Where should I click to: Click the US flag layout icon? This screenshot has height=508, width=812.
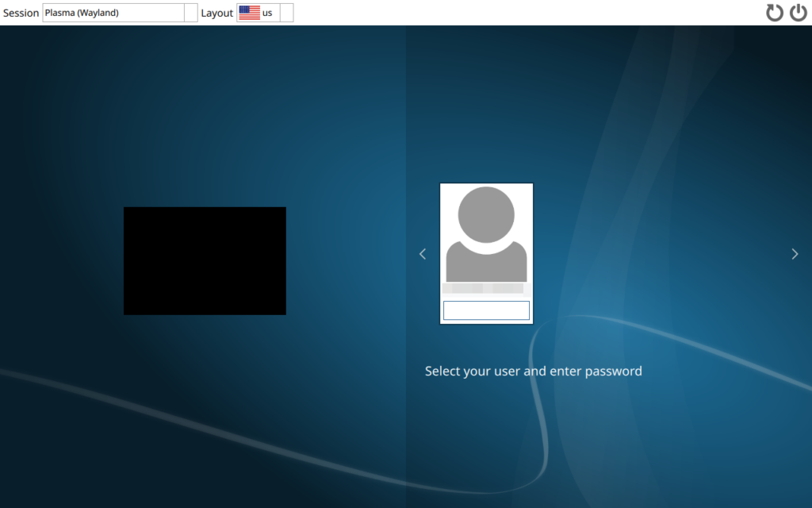(249, 13)
